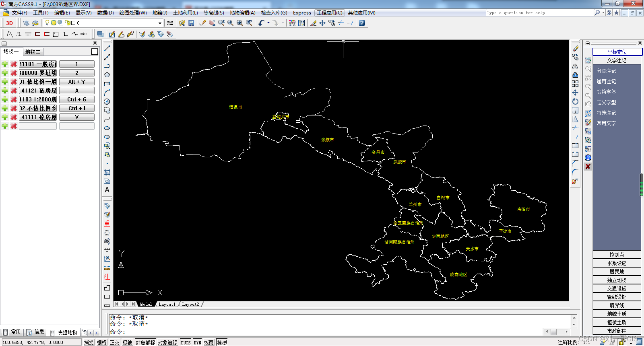644x346 pixels.
Task: Select the circle draw tool
Action: 107,101
